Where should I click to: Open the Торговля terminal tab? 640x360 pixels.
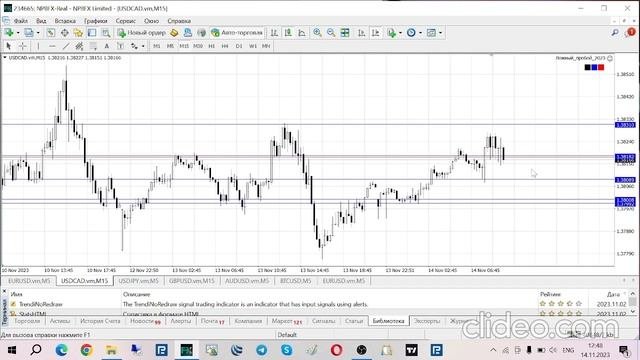point(27,321)
